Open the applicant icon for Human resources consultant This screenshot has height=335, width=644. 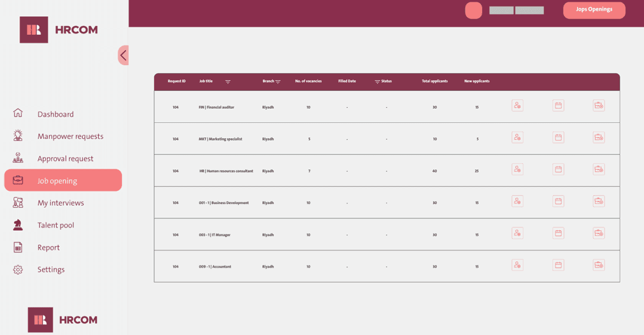tap(517, 169)
